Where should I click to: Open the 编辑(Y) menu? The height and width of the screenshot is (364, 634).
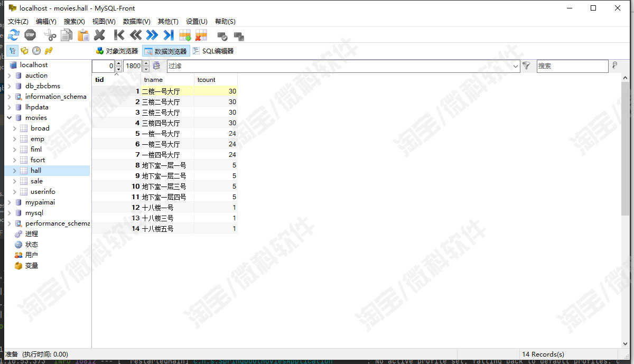[x=46, y=21]
